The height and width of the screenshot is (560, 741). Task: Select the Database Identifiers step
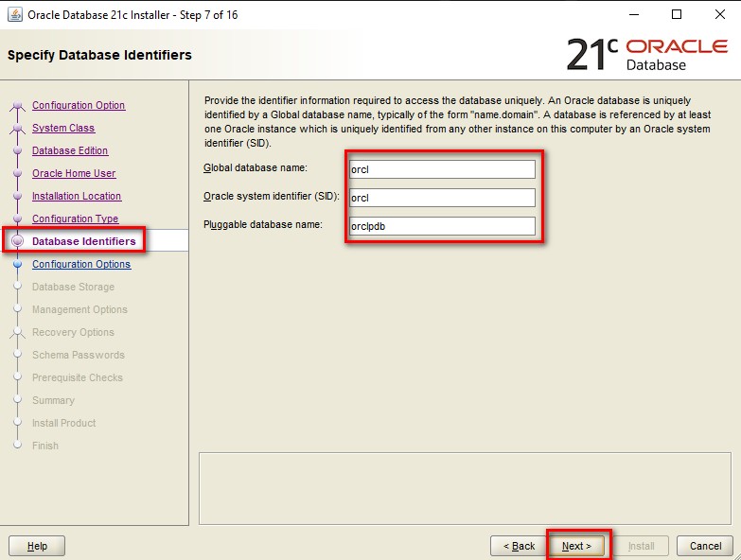(x=83, y=241)
